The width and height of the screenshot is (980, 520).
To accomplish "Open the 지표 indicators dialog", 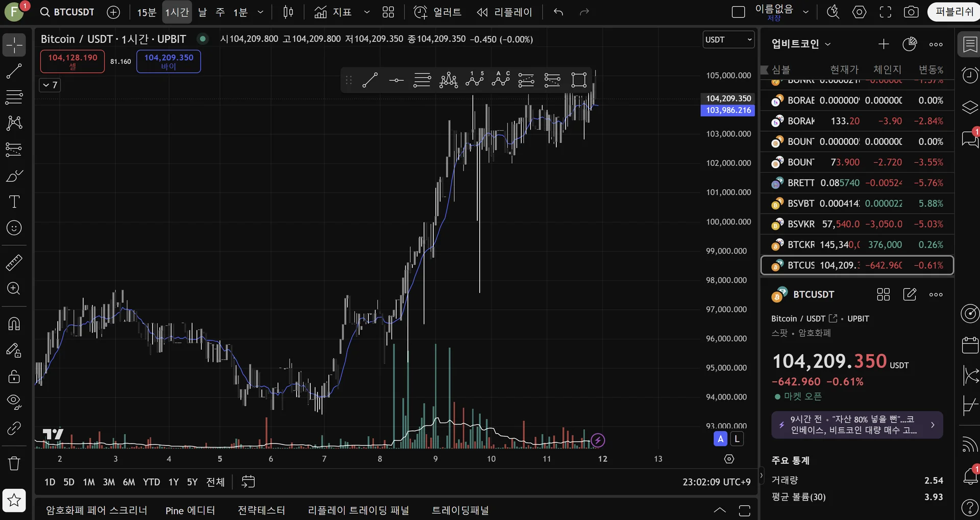I will coord(333,12).
